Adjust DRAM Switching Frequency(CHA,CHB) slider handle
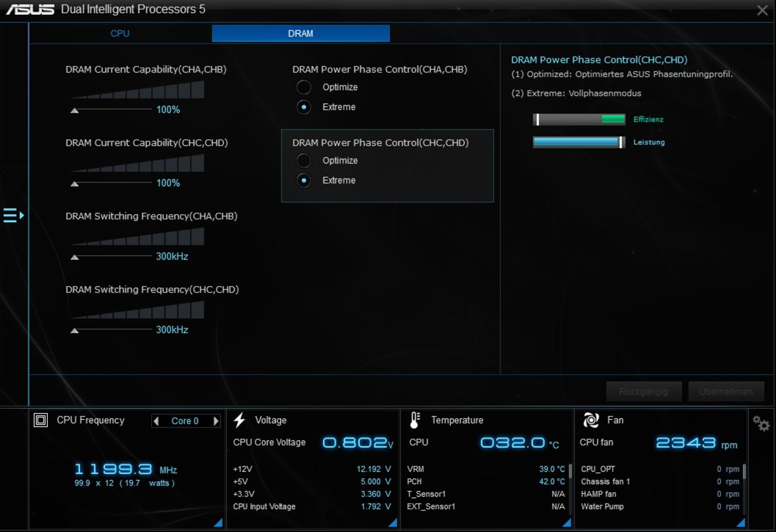The height and width of the screenshot is (532, 776). [74, 258]
